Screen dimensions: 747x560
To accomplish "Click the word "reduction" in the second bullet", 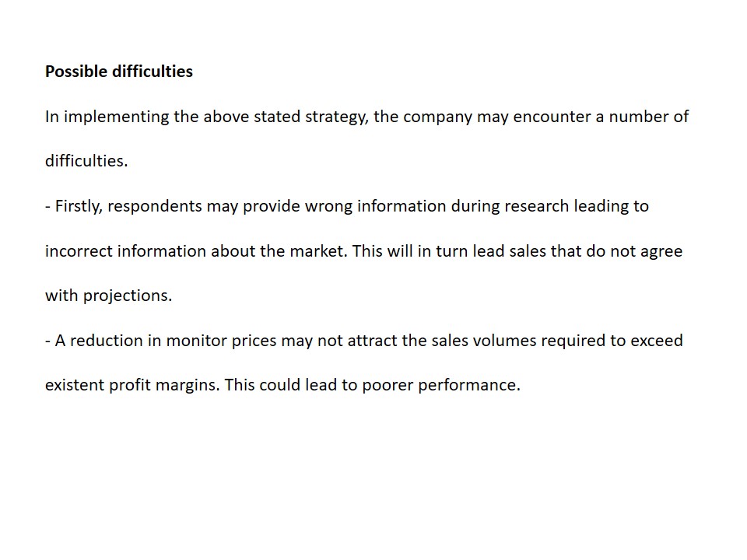I will [105, 341].
